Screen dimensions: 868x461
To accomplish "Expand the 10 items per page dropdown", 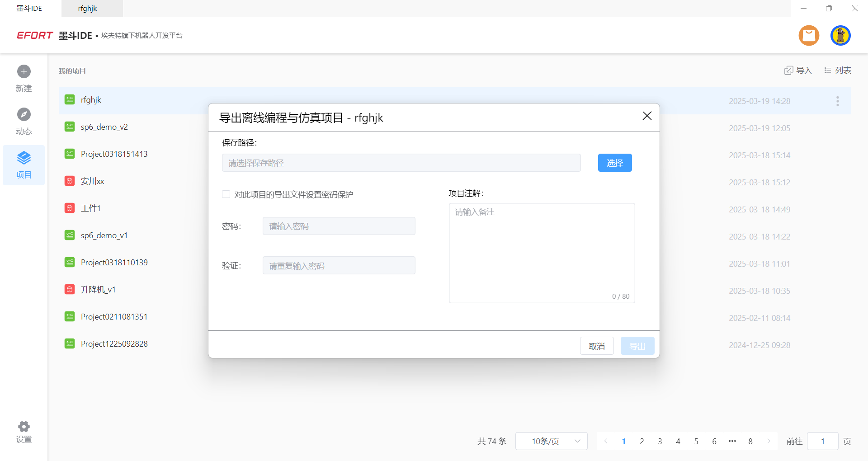I will [551, 441].
